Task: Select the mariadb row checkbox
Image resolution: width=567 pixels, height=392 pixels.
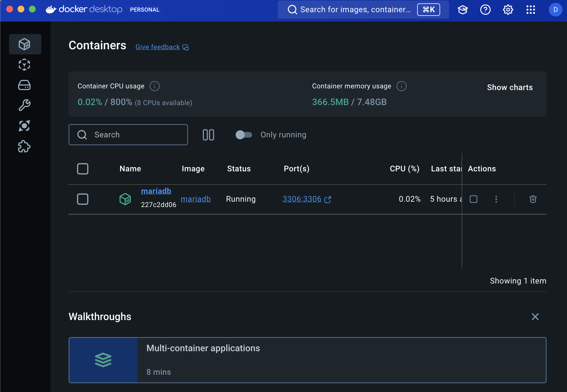Action: point(83,199)
